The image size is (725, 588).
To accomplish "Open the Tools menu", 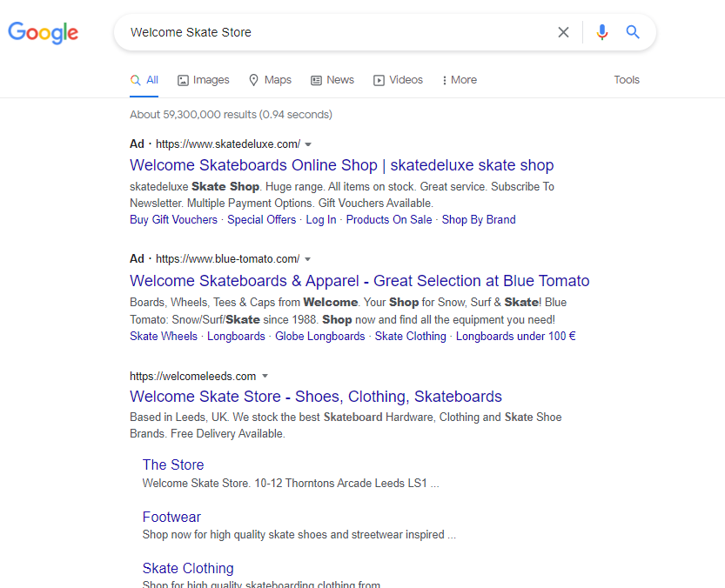I will (627, 80).
